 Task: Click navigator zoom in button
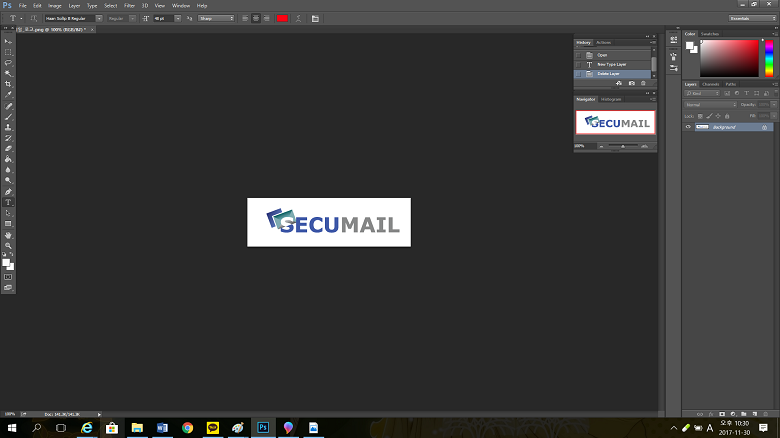point(644,146)
